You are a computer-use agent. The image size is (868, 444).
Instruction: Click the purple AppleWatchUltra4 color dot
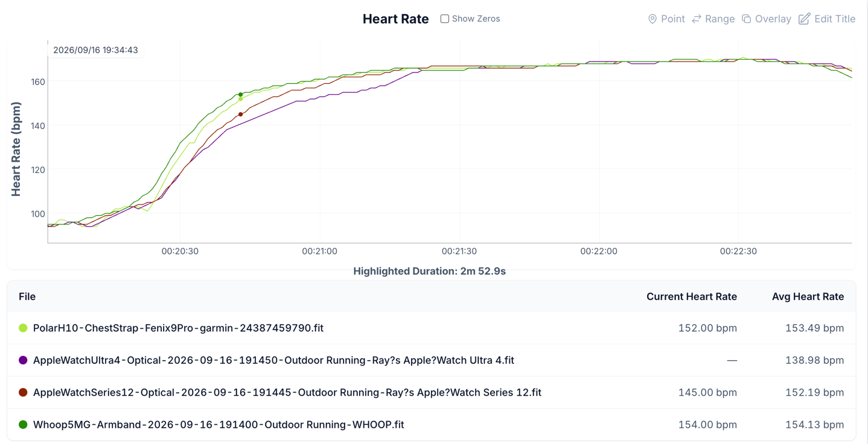coord(23,360)
